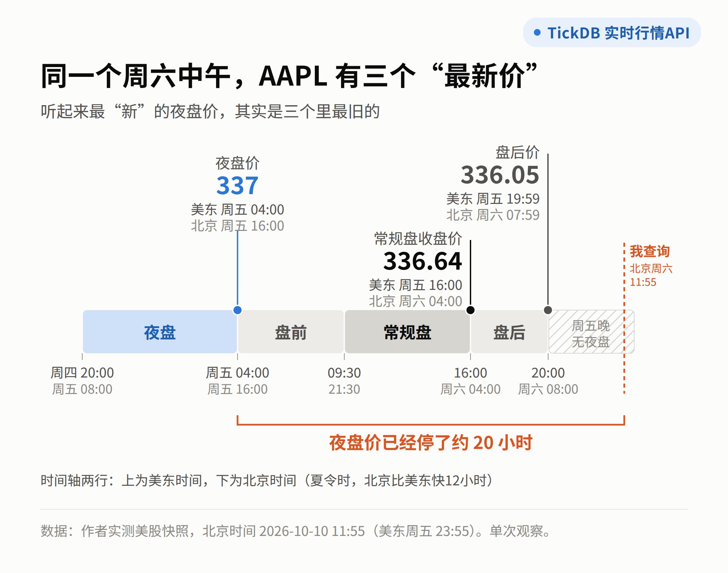Click the 16:00 axis tick label
The width and height of the screenshot is (728, 573).
click(x=471, y=373)
